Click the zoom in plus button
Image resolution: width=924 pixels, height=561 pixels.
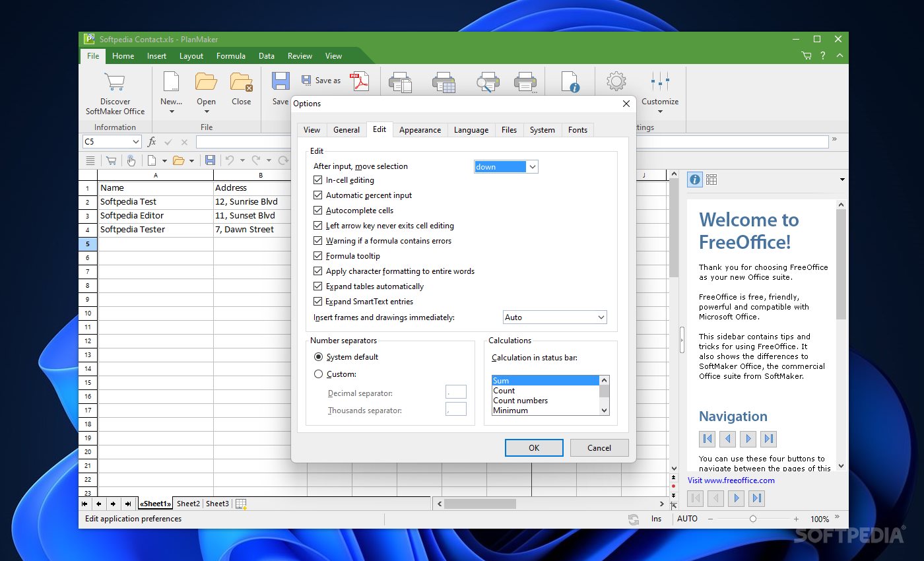(x=797, y=519)
